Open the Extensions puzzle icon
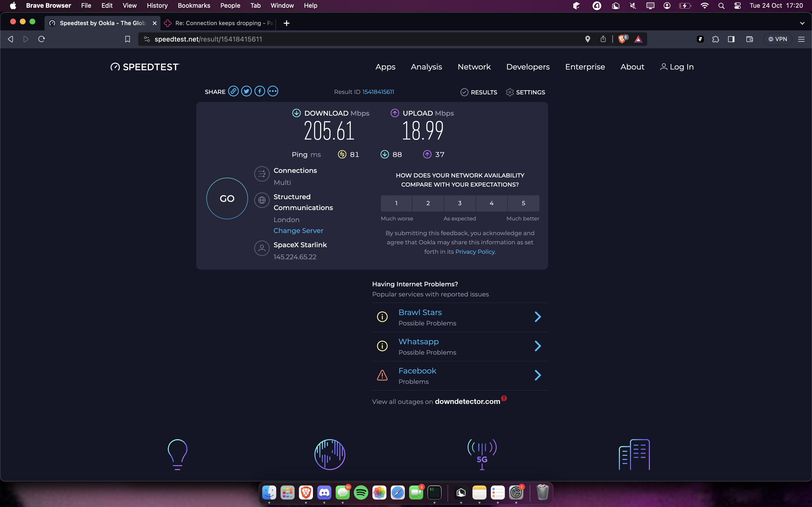This screenshot has width=812, height=507. 715,39
